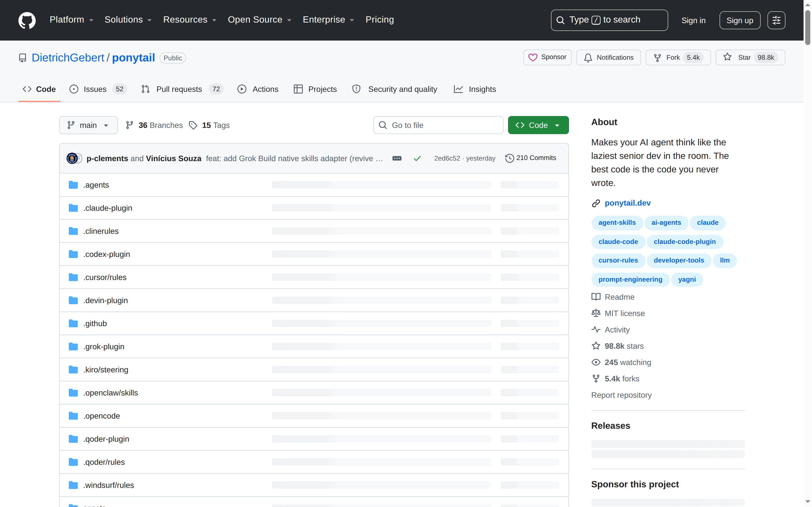Click the tag icon beside 15 Tags

(193, 125)
